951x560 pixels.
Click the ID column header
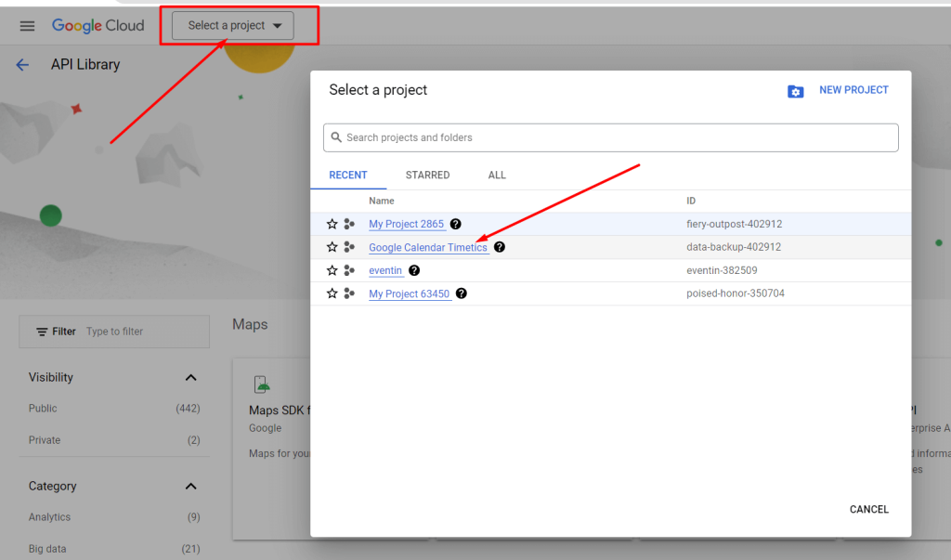click(691, 201)
